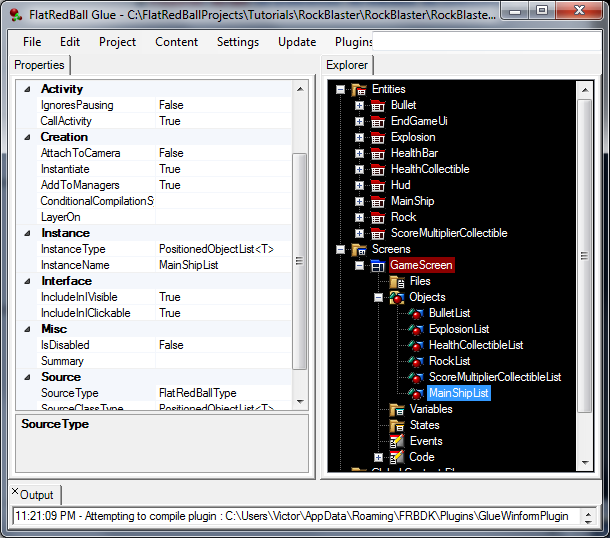Click the Code icon in tree
The image size is (610, 538).
click(397, 457)
